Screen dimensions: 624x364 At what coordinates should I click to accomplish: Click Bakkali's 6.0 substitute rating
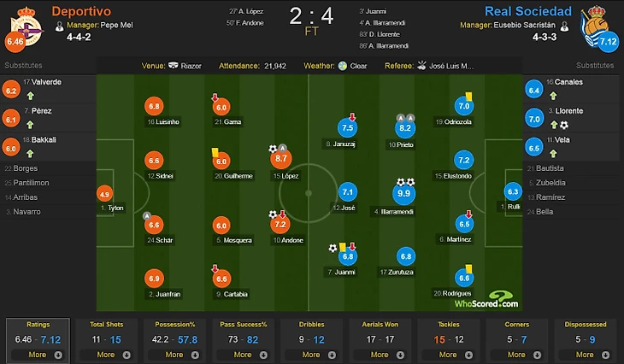[x=12, y=148]
